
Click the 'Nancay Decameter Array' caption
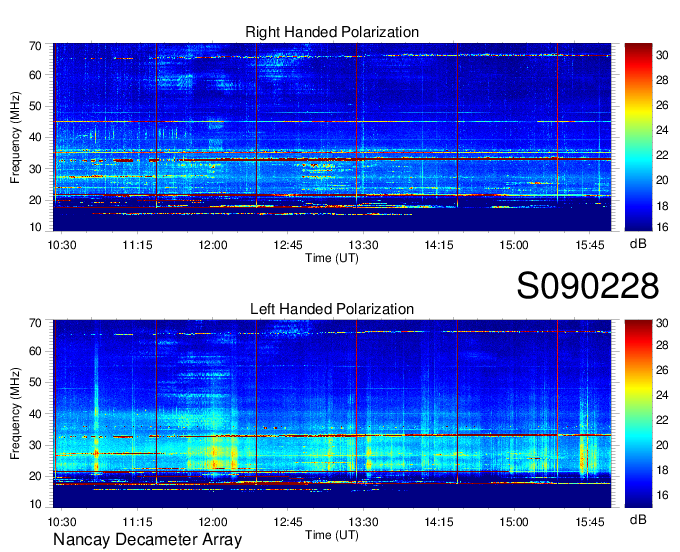tap(147, 540)
